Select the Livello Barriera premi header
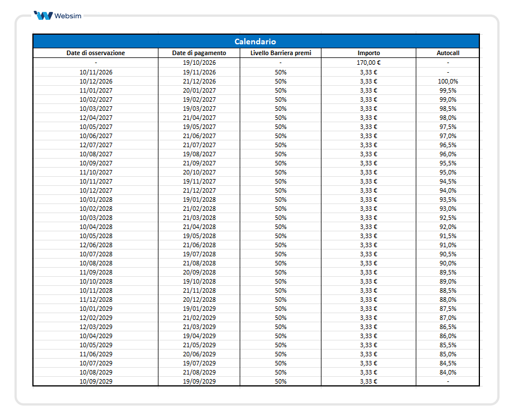 281,53
